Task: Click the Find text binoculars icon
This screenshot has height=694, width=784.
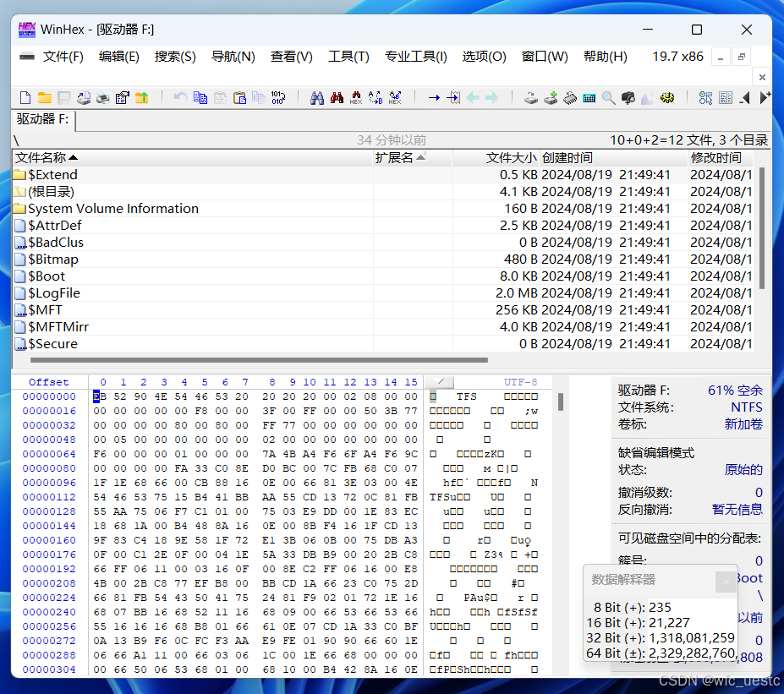Action: (x=317, y=98)
